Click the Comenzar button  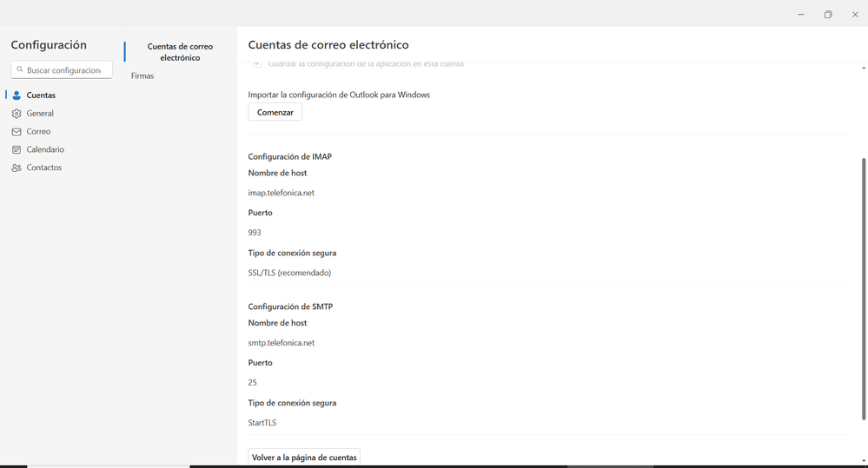275,112
